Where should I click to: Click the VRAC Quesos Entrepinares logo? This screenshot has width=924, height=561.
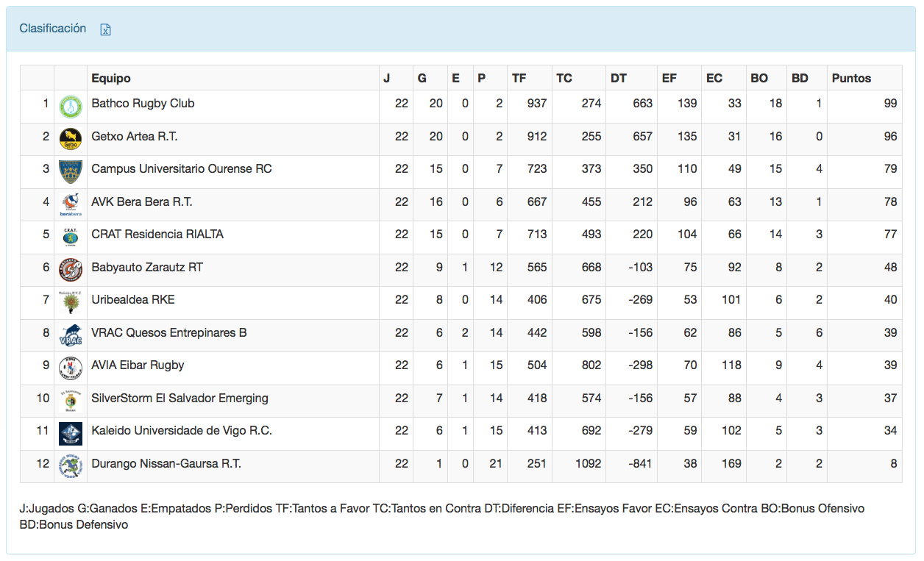[x=71, y=335]
